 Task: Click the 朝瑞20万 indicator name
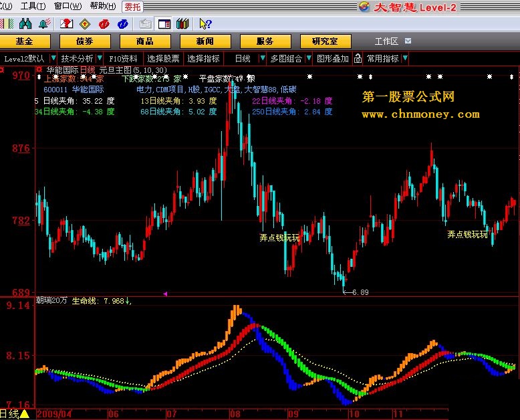(x=51, y=300)
